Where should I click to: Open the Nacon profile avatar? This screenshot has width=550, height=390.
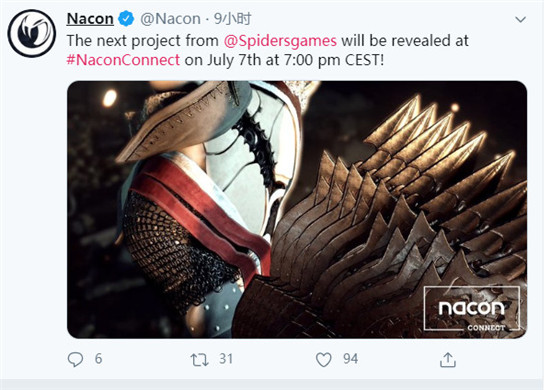pos(32,34)
